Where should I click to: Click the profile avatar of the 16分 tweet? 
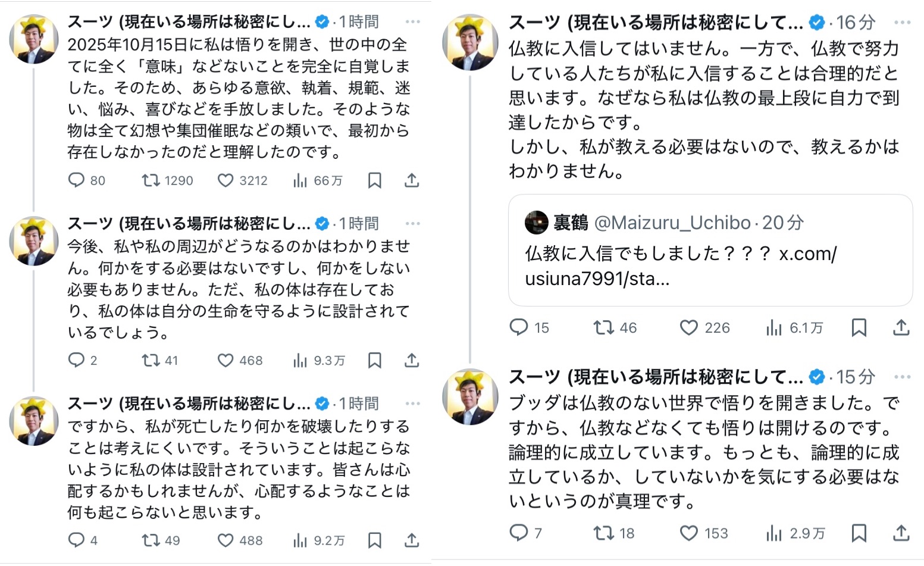coord(470,43)
